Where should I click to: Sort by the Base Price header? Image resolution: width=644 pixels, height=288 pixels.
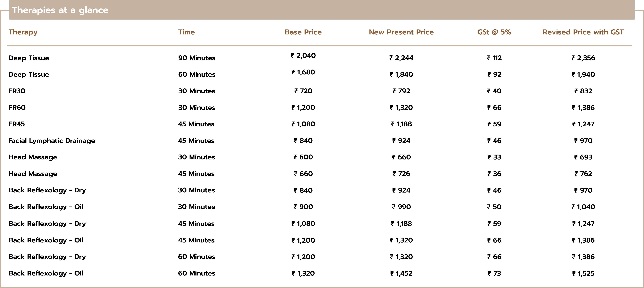303,32
